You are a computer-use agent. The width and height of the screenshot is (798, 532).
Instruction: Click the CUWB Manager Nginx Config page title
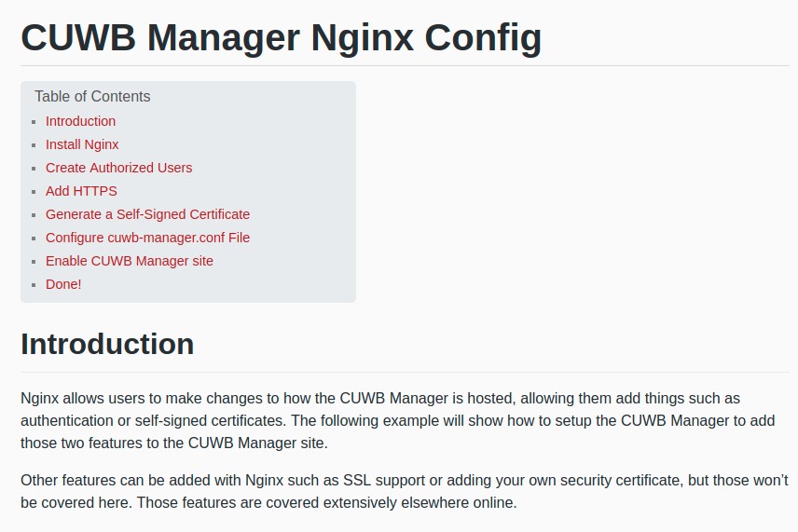(281, 37)
